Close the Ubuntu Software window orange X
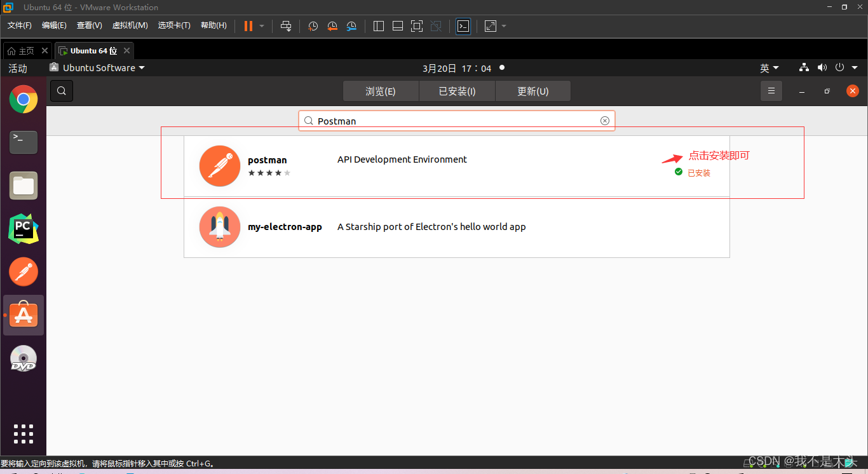The width and height of the screenshot is (868, 474). (x=853, y=91)
